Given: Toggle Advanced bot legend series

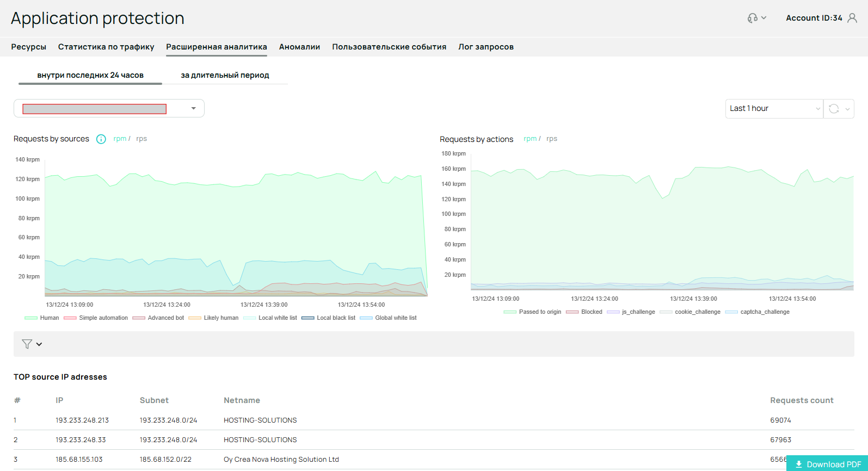Looking at the screenshot, I should coord(158,318).
